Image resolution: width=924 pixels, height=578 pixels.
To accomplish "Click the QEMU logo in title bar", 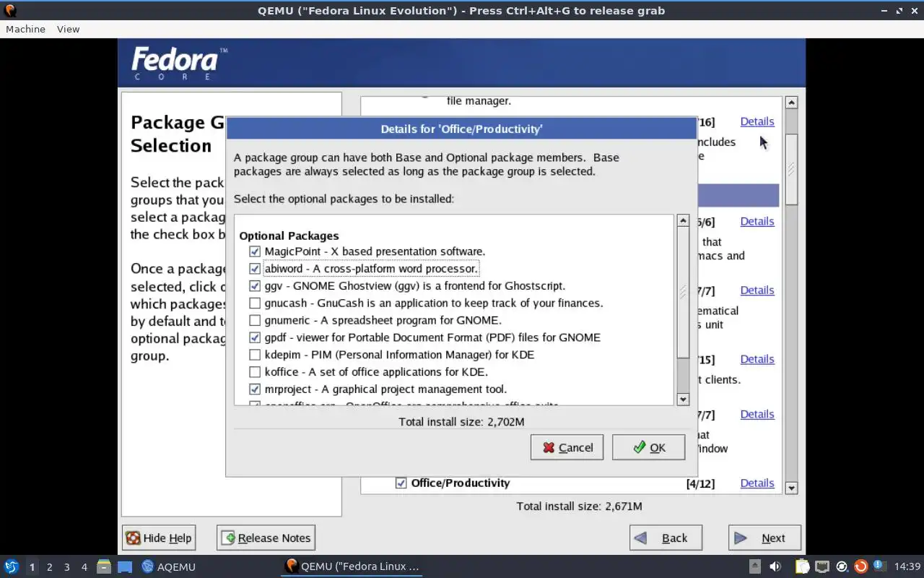I will (10, 10).
